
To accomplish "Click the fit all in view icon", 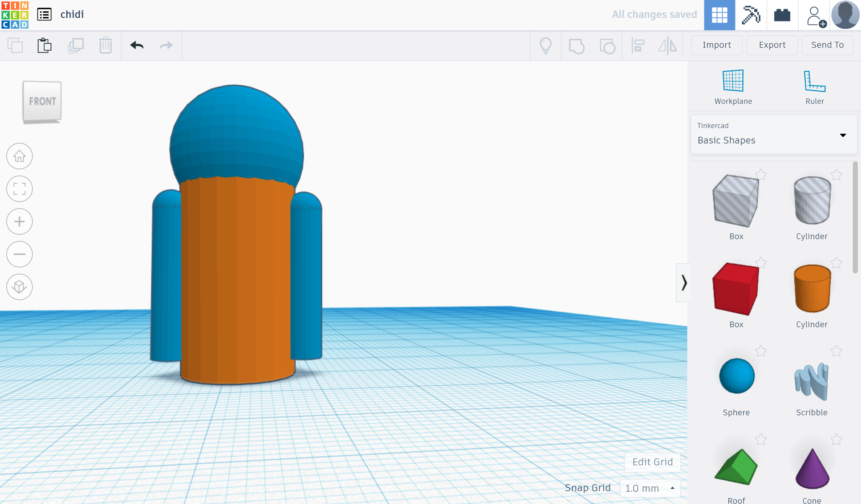I will coord(20,189).
